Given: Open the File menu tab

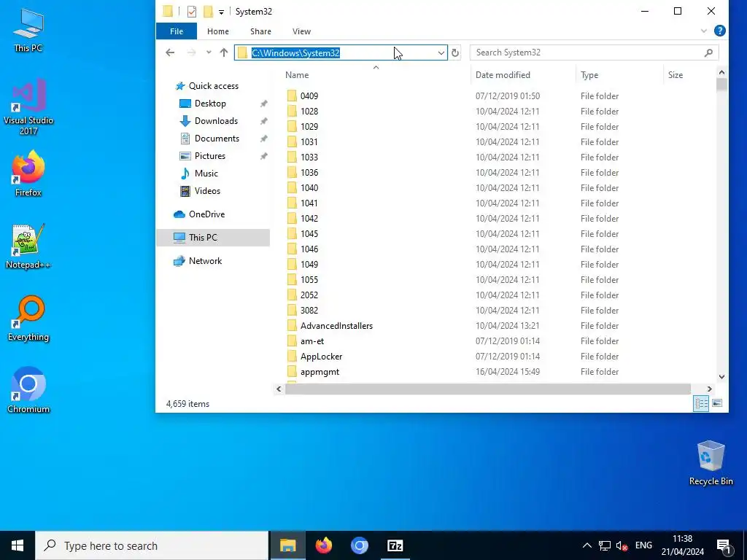Looking at the screenshot, I should pos(177,31).
